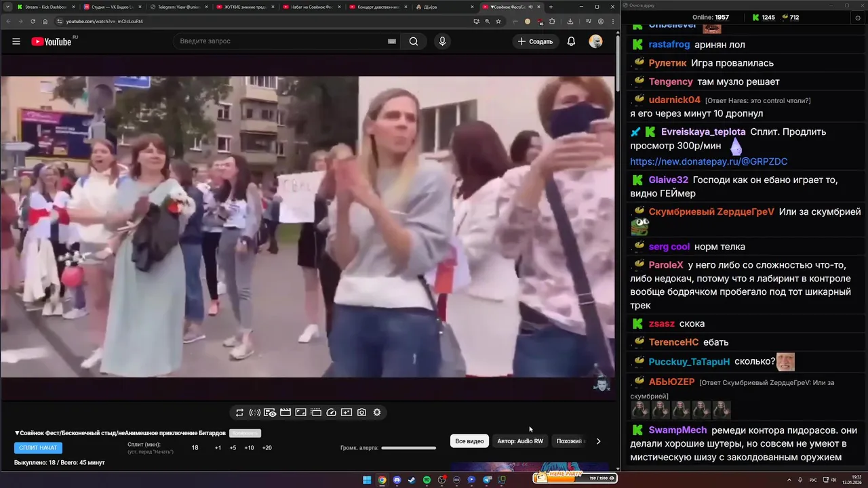This screenshot has height=488, width=868.
Task: Open the playback speed gauge icon
Action: click(x=331, y=412)
